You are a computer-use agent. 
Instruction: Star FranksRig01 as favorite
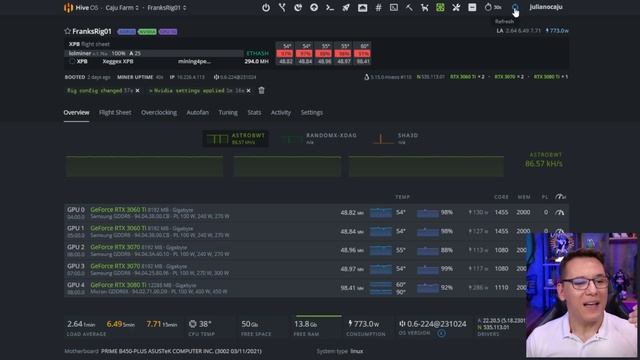click(67, 31)
